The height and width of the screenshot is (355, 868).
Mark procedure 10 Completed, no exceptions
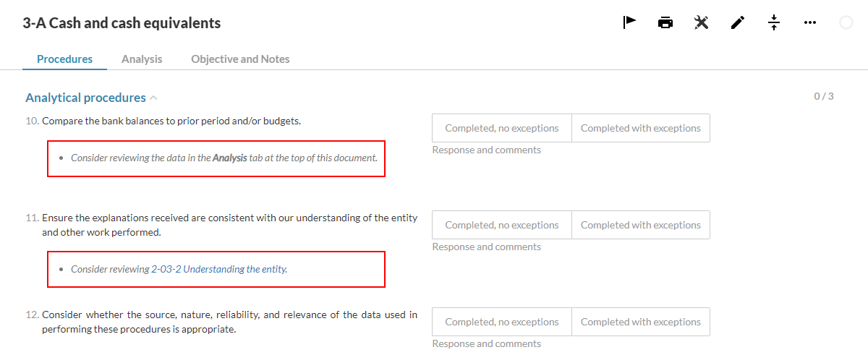[502, 128]
